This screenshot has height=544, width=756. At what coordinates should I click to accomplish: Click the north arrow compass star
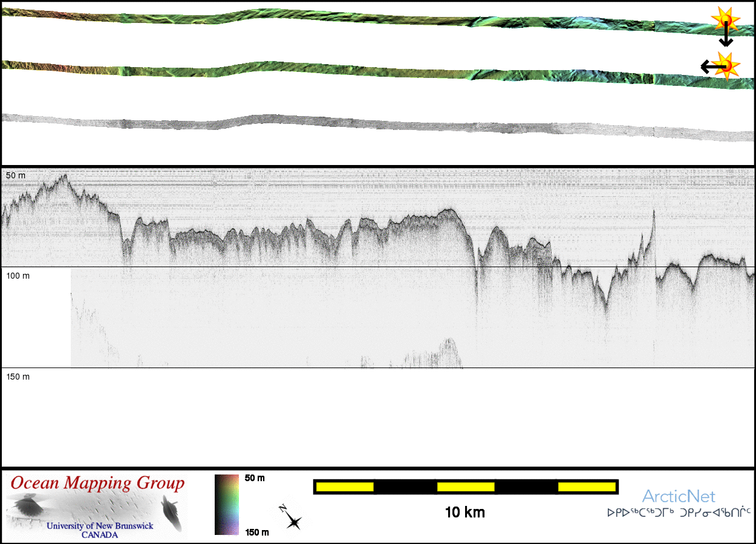[x=292, y=519]
